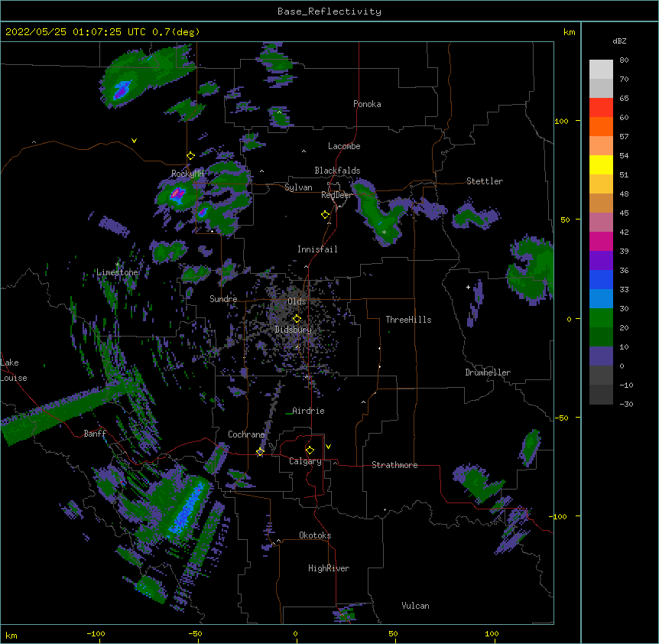Click the Base_Reflectivity title
This screenshot has height=644, width=659.
(329, 11)
